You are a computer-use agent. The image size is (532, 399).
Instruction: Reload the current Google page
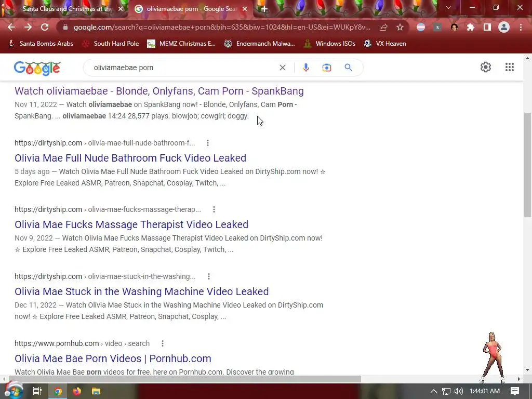tap(45, 27)
